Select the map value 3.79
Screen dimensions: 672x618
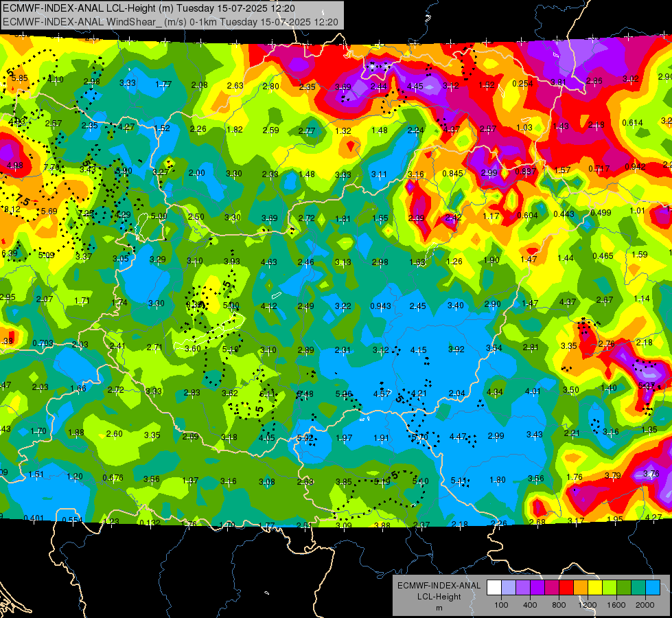(x=613, y=475)
